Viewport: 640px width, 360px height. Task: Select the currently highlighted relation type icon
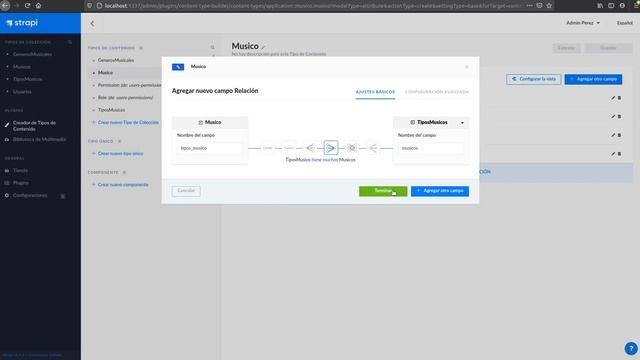(331, 148)
